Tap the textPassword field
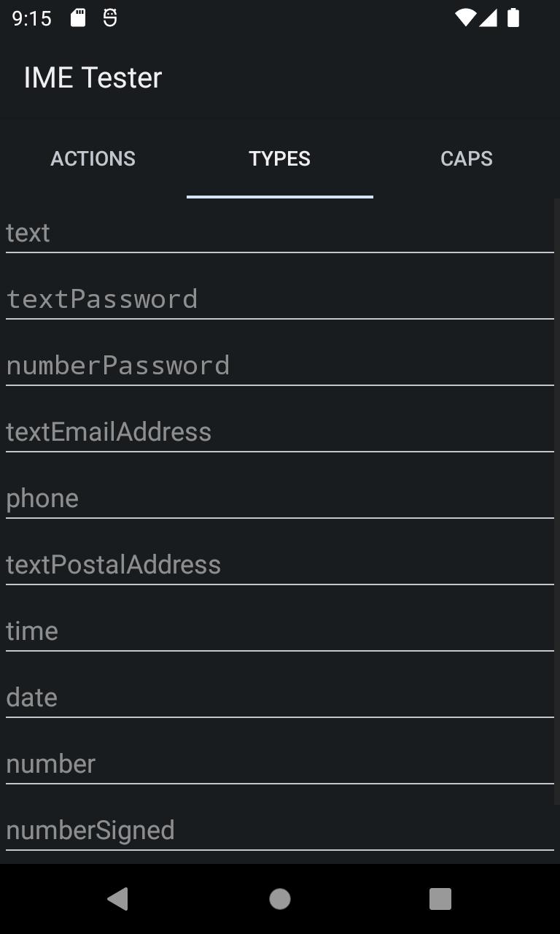This screenshot has width=560, height=934. 280,299
